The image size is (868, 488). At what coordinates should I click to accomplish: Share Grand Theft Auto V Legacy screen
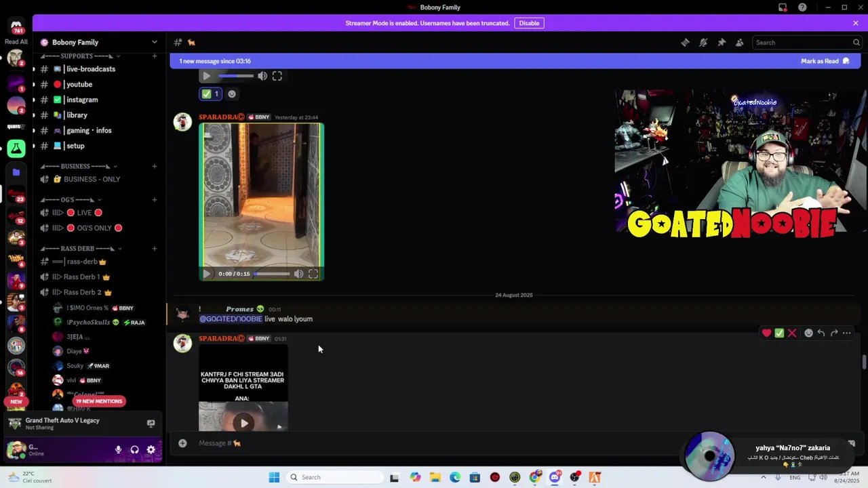pyautogui.click(x=151, y=424)
